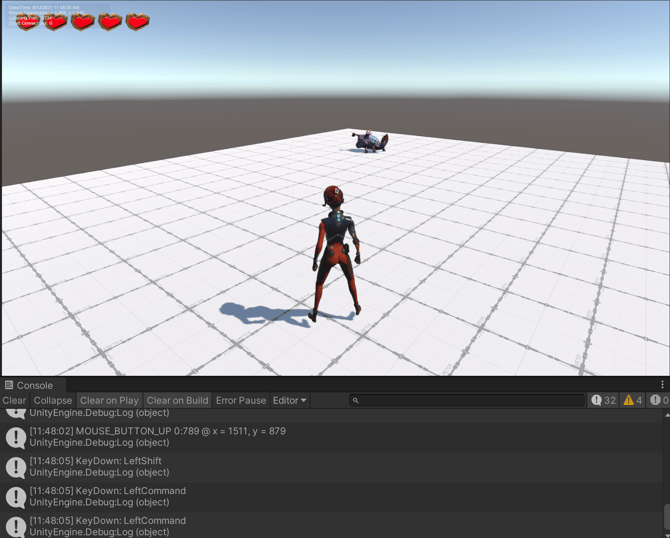Toggle warning filter showing 4
The image size is (670, 538).
(633, 400)
